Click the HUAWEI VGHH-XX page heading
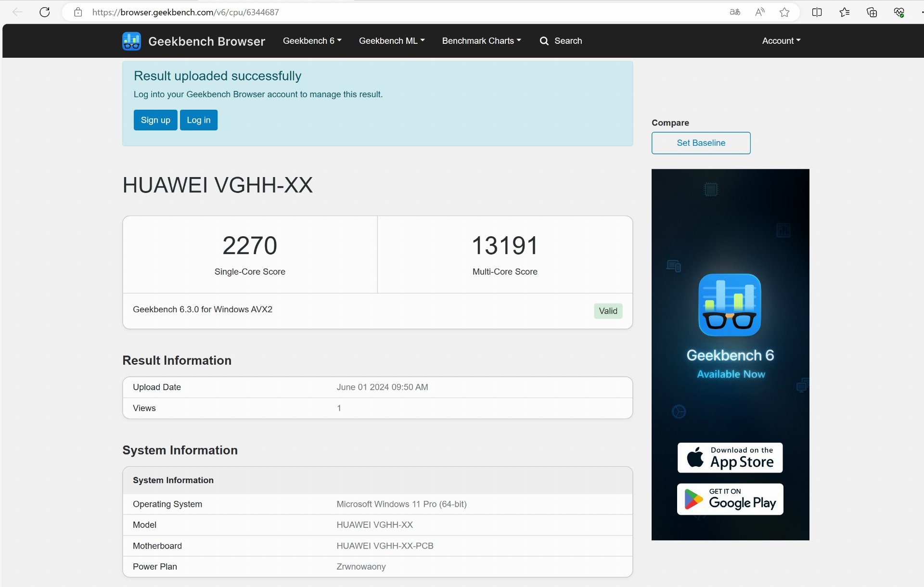The image size is (924, 587). tap(218, 185)
